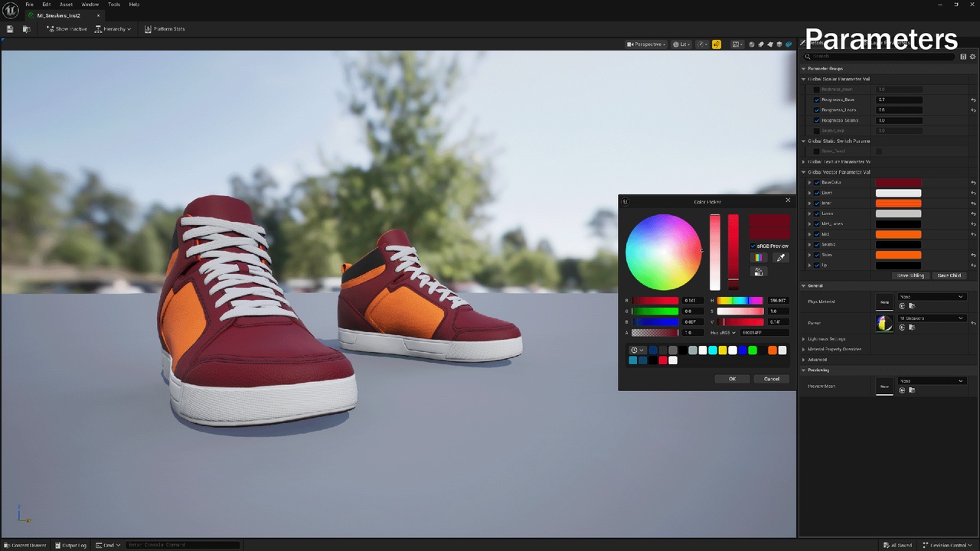Click the Inner orange color swatch
Screen dimensions: 980x551
pos(899,203)
